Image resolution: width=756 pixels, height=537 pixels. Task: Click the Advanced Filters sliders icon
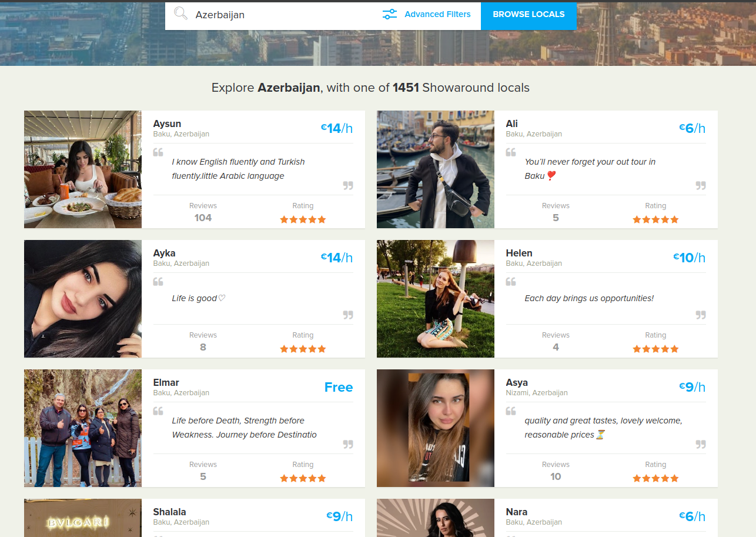pos(389,14)
